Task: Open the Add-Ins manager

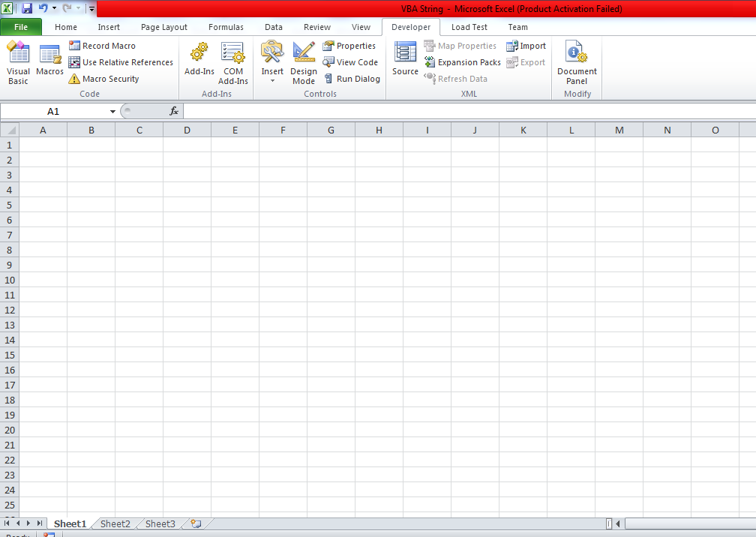Action: point(199,59)
